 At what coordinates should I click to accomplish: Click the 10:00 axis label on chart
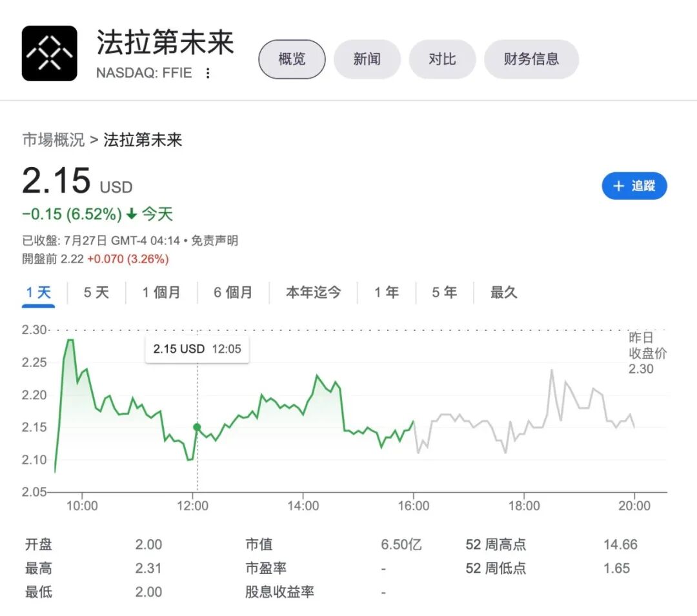[x=82, y=506]
